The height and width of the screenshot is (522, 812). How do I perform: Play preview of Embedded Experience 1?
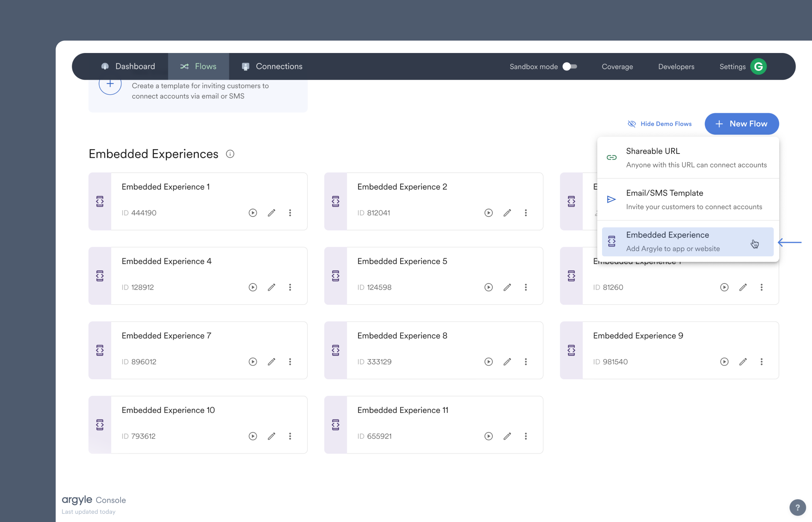click(253, 213)
